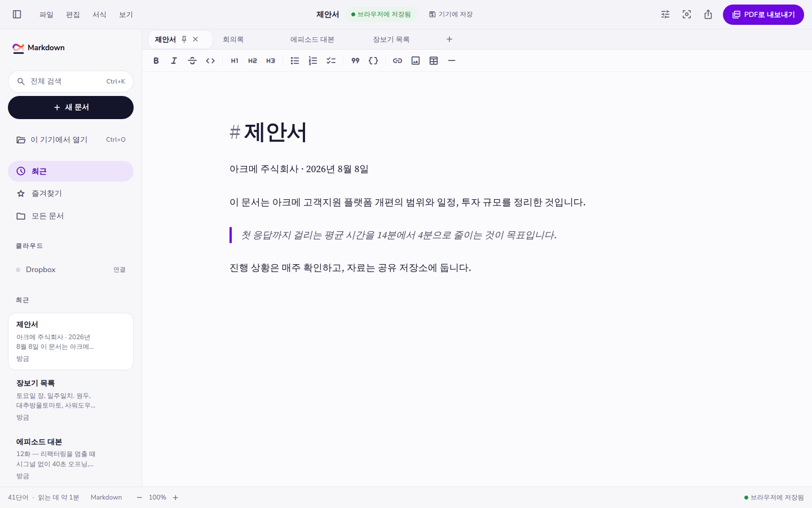The image size is (812, 508).
Task: Switch to the 장보기 목록 tab
Action: pyautogui.click(x=391, y=40)
